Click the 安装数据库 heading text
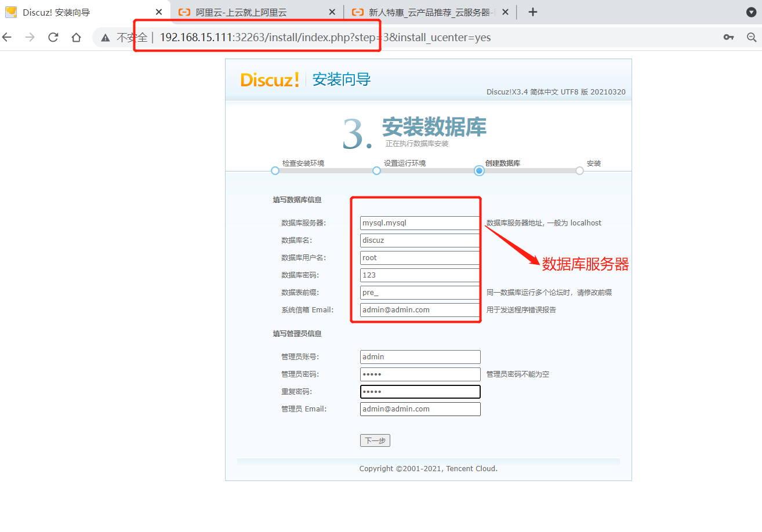The width and height of the screenshot is (762, 532). [x=434, y=127]
